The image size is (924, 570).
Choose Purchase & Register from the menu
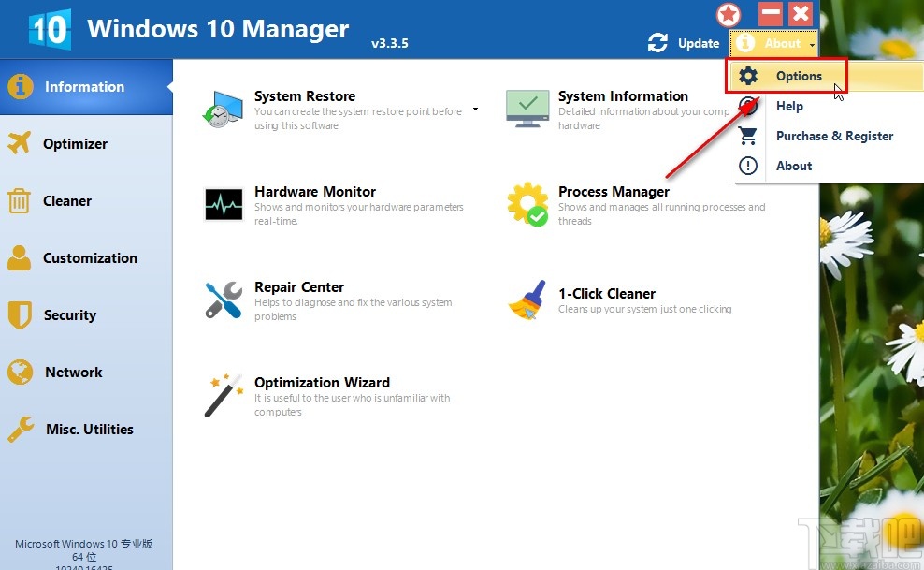tap(834, 136)
